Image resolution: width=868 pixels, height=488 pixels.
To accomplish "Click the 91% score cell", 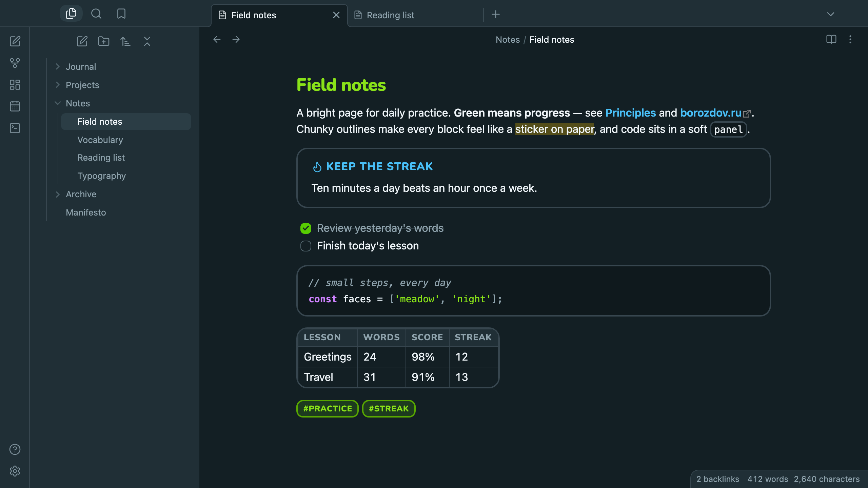I will 427,377.
